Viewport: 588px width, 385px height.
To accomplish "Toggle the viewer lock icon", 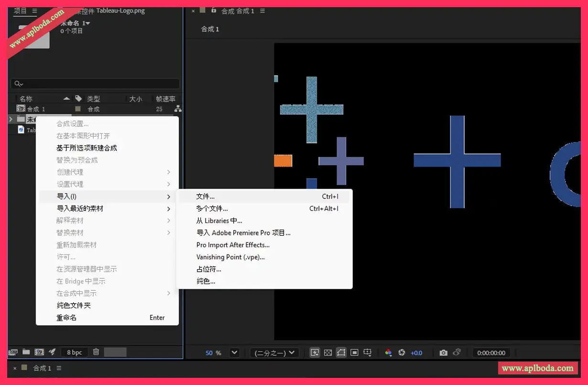I will (x=213, y=10).
